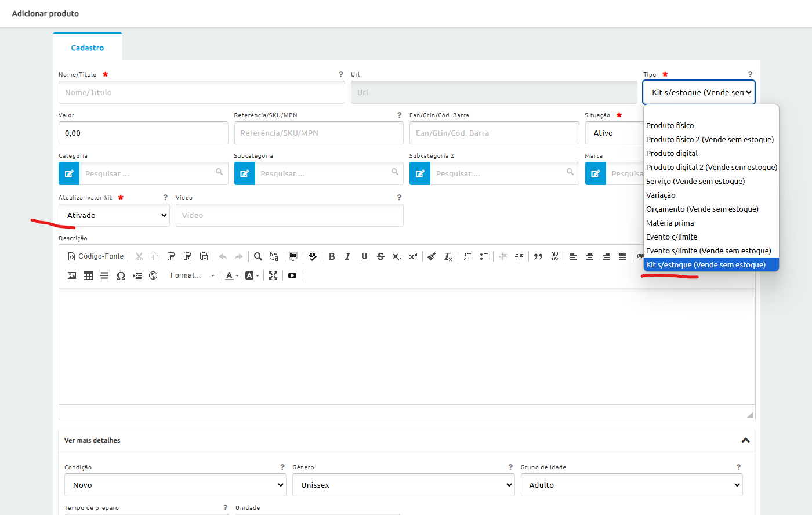Click the Valor field showing 0,00
Viewport: 812px width, 515px height.
143,133
